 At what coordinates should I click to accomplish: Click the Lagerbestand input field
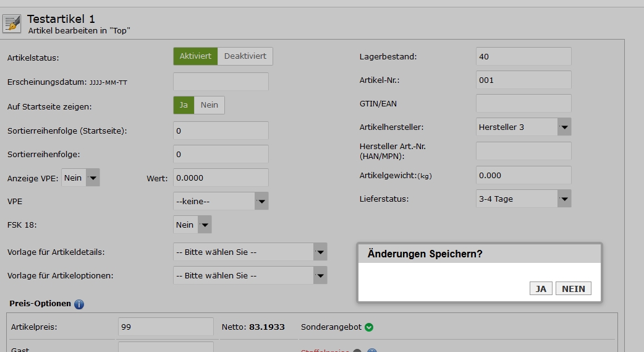[x=523, y=56]
